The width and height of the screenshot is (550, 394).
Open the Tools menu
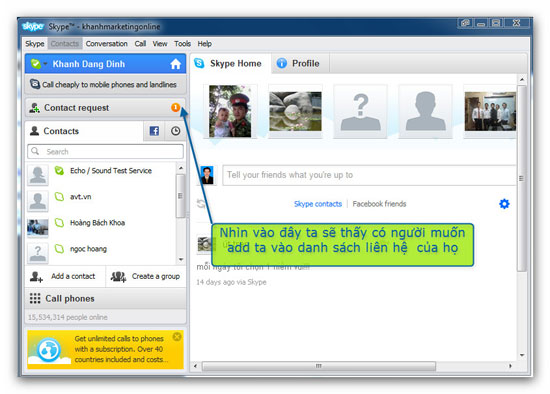click(x=182, y=44)
